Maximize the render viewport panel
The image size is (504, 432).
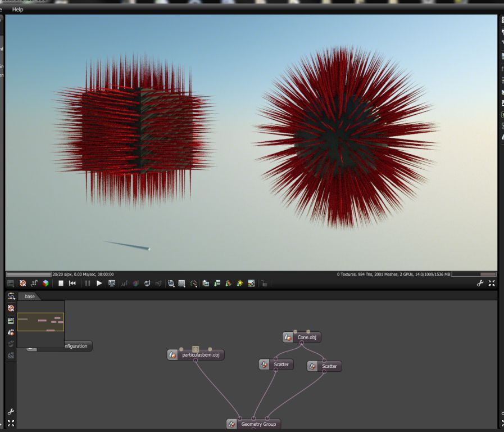click(492, 283)
